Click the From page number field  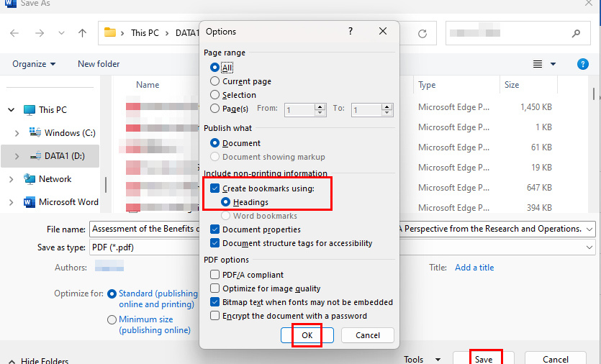(299, 110)
